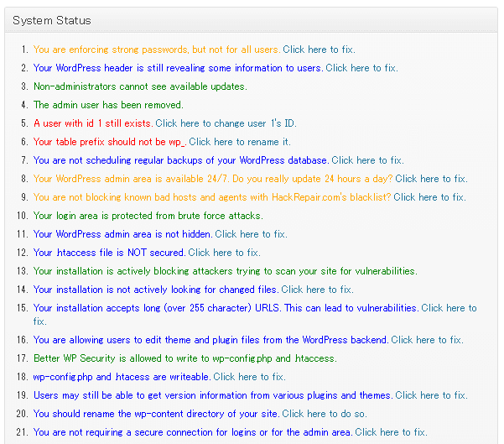Open fix link for plugin version information

(x=431, y=395)
